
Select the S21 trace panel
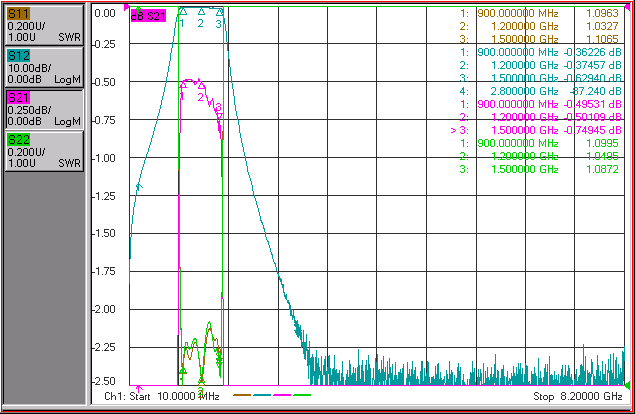(44, 109)
